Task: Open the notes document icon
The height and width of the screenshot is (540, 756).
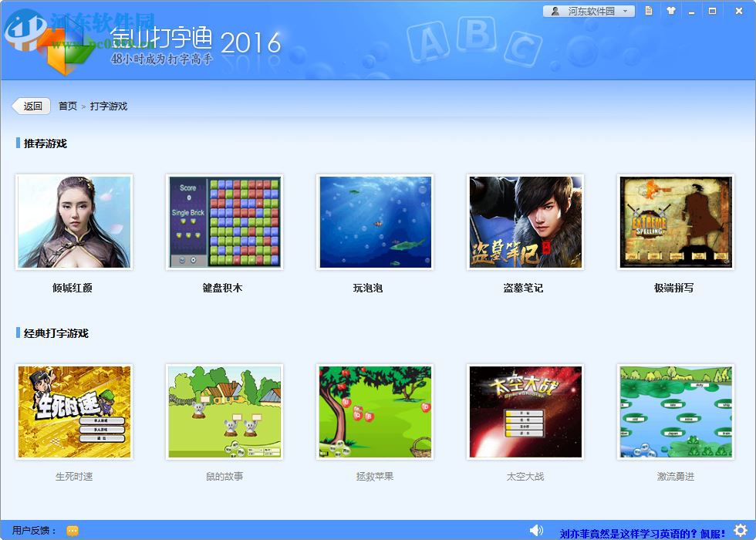Action: [648, 11]
